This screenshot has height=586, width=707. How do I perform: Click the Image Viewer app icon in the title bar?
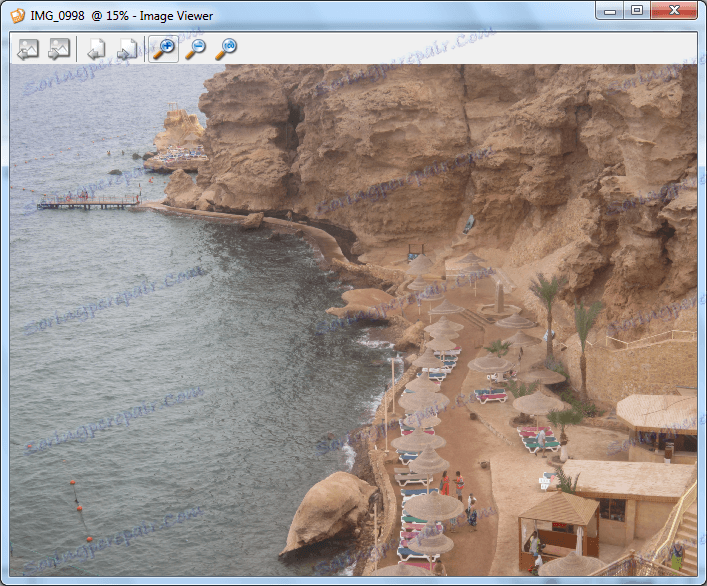[x=18, y=16]
